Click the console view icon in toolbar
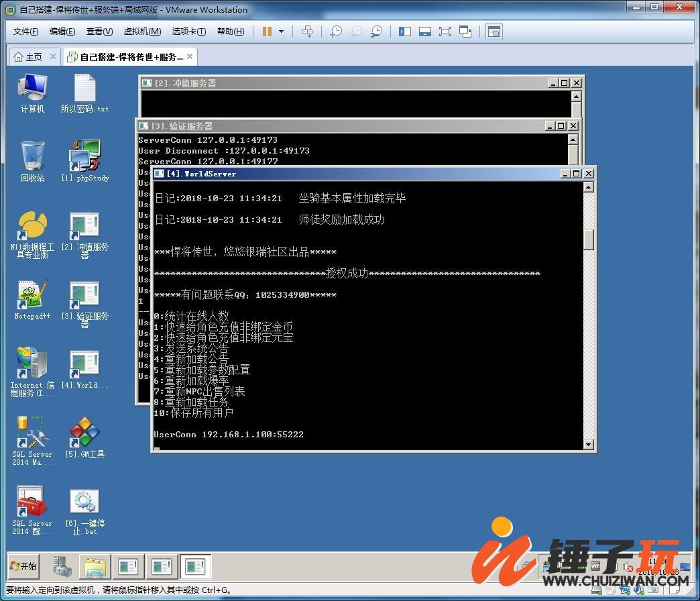700x601 pixels. tap(494, 32)
